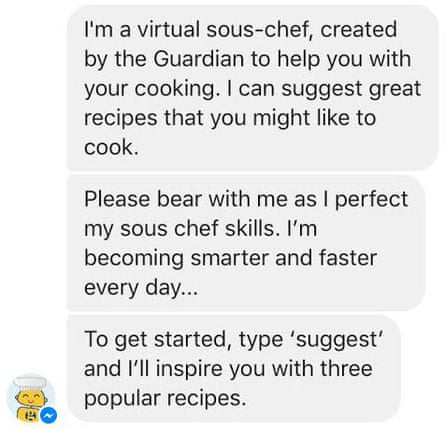Click 'I'm a virtual sous-chef, created' line
The width and height of the screenshot is (445, 430).
pyautogui.click(x=240, y=30)
